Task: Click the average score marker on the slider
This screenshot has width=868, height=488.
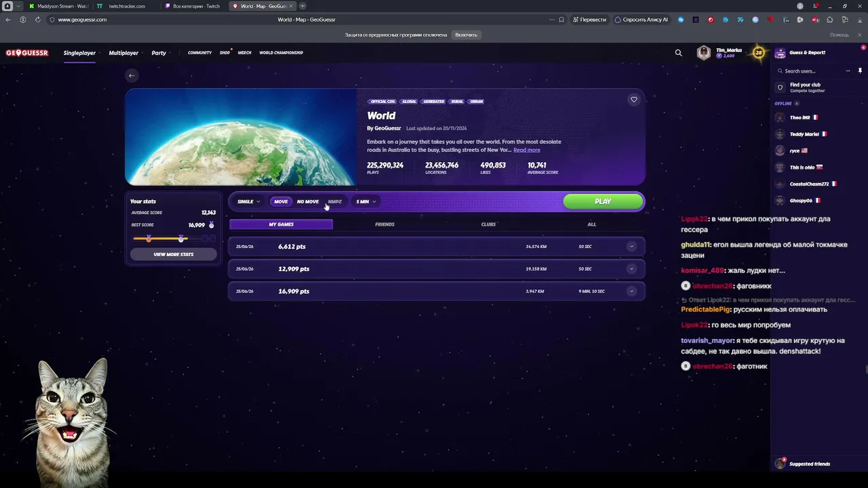Action: click(x=149, y=239)
